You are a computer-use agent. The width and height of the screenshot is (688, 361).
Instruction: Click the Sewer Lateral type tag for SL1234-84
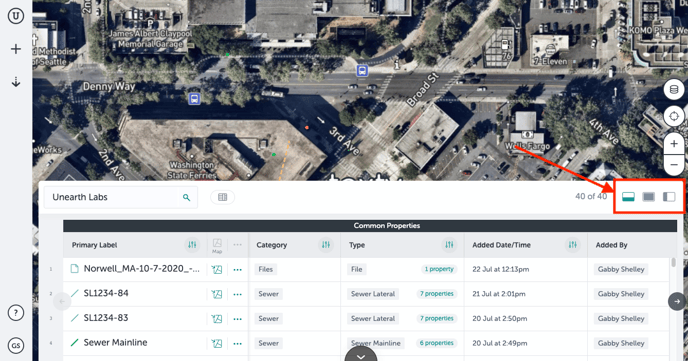373,294
